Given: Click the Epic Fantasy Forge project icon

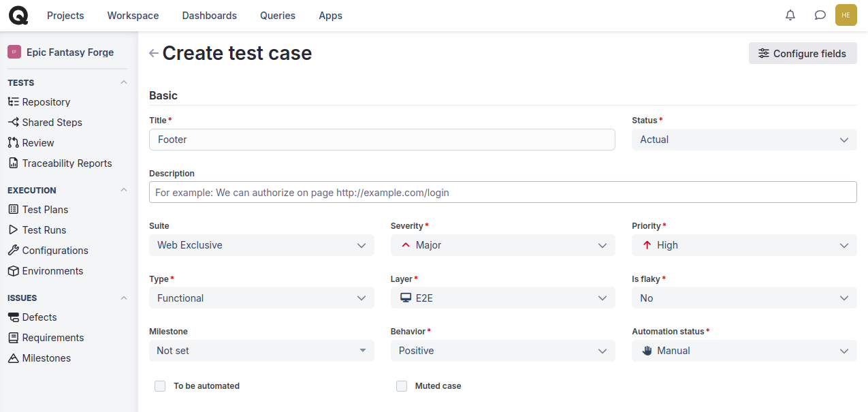Looking at the screenshot, I should [x=14, y=52].
